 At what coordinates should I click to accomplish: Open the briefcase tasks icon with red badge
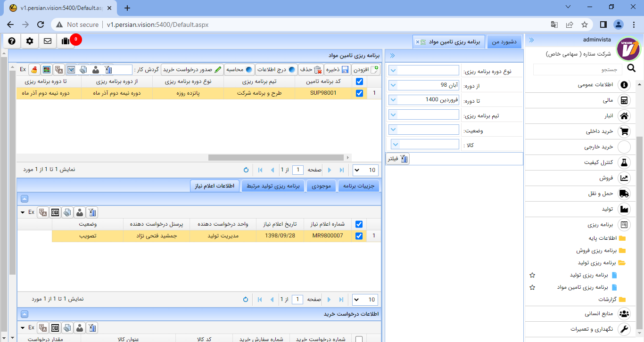click(66, 41)
